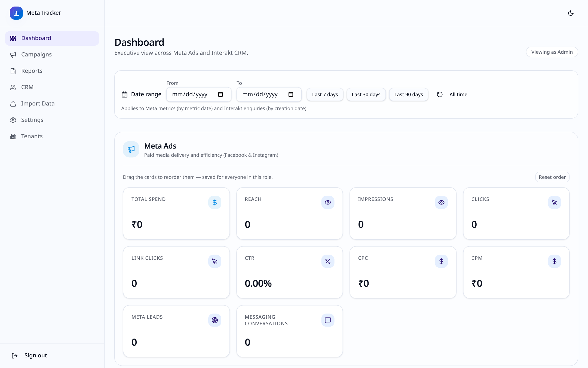Open the To date calendar picker
Image resolution: width=588 pixels, height=368 pixels.
pos(291,94)
